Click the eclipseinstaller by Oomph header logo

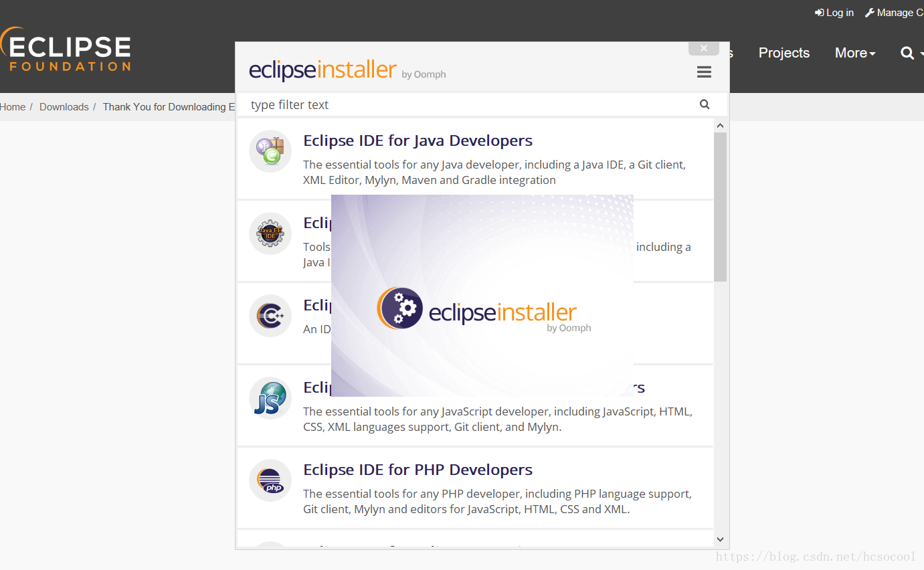tap(347, 70)
